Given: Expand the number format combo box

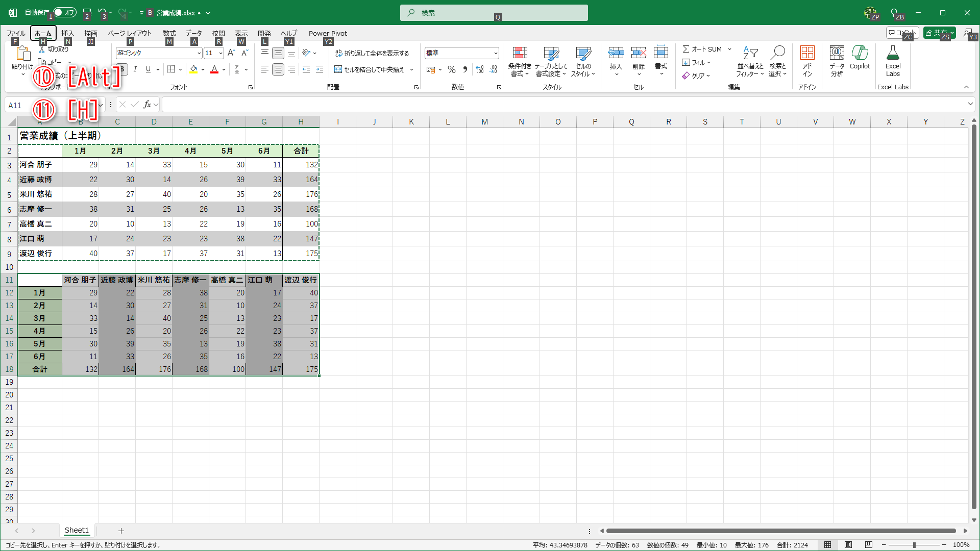Looking at the screenshot, I should [x=495, y=53].
